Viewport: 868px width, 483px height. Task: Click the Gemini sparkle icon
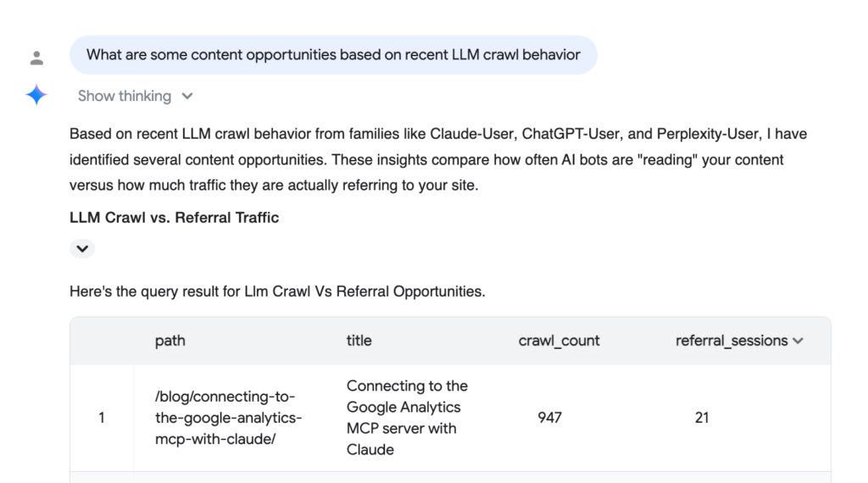point(36,95)
